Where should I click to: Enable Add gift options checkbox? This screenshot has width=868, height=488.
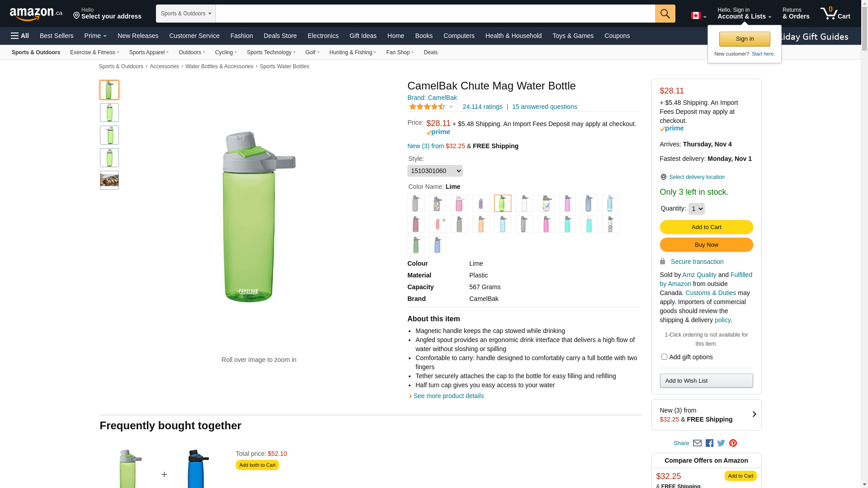pyautogui.click(x=664, y=357)
